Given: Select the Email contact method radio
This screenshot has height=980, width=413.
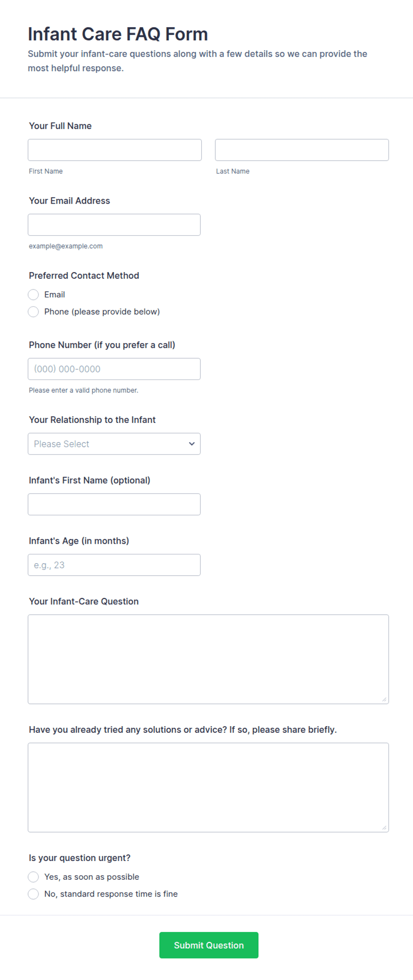Looking at the screenshot, I should coord(33,295).
